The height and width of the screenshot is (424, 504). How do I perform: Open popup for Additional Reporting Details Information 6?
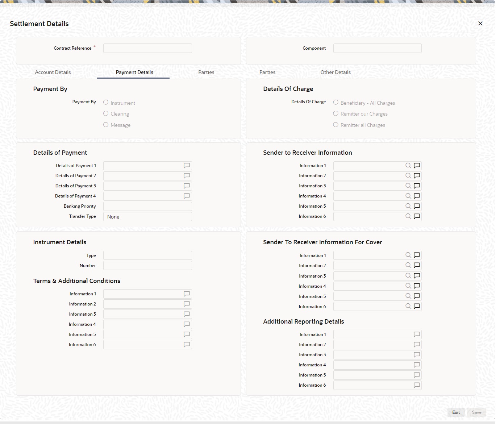pos(417,385)
